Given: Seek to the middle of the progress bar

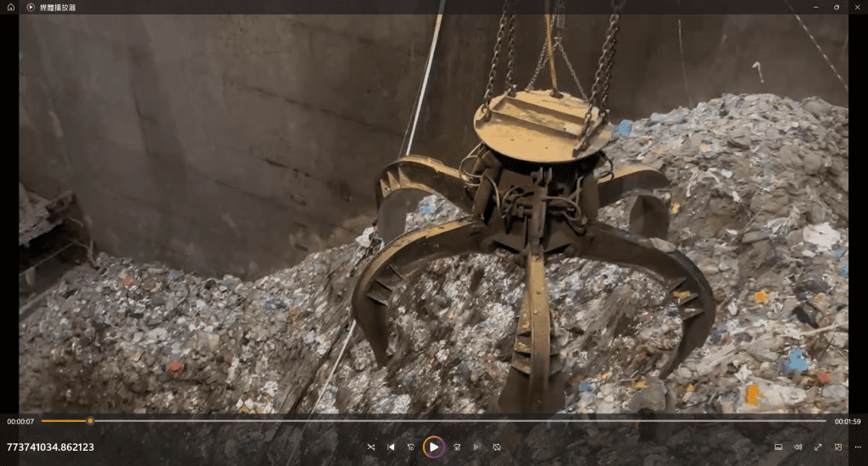Looking at the screenshot, I should click(x=433, y=421).
